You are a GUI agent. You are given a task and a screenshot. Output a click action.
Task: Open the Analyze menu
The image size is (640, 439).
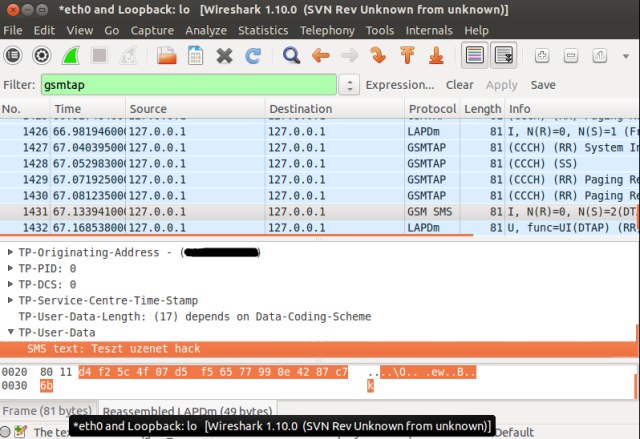(206, 31)
